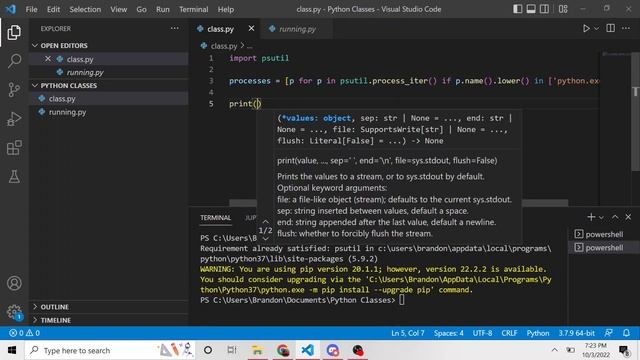Open the File menu
The image size is (640, 360).
point(31,9)
